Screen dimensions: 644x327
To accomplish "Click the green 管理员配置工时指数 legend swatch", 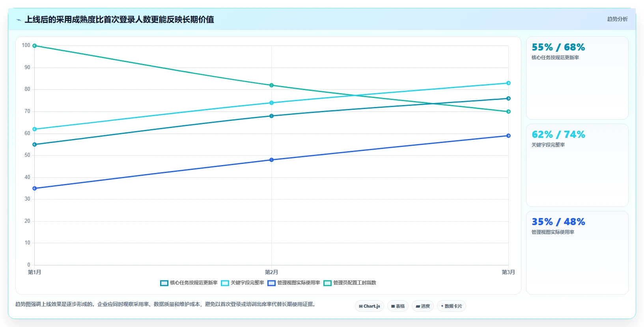I will click(x=327, y=283).
